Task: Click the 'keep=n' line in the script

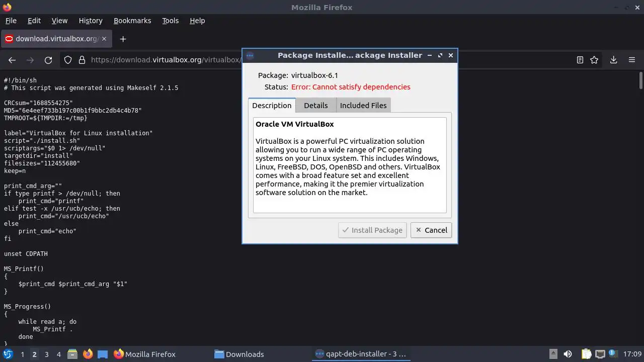Action: tap(15, 171)
